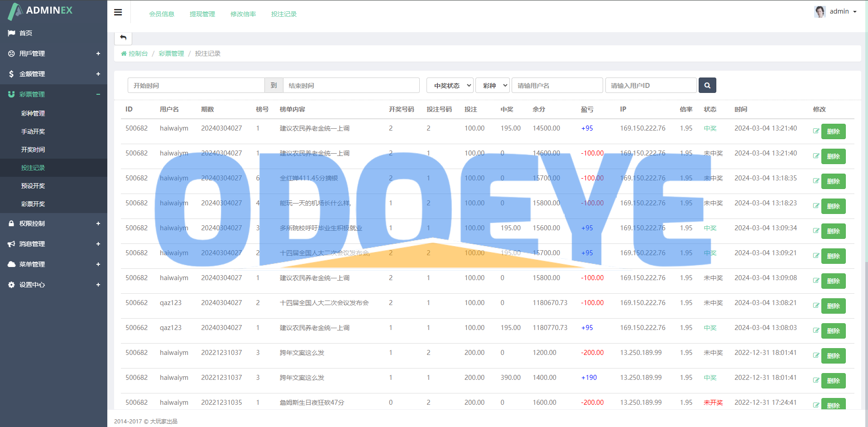The image size is (868, 427).
Task: Click the ADMINEX logo
Action: click(x=40, y=11)
